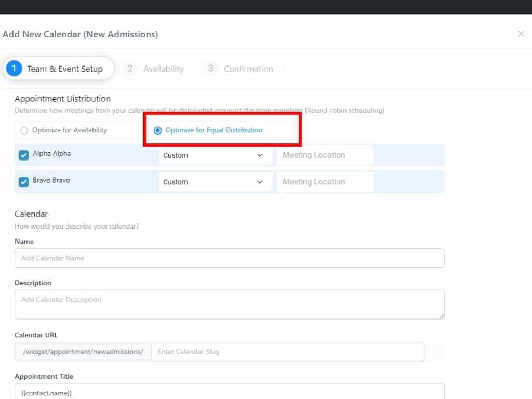Viewport: 532px width, 399px height.
Task: Click the Add Calendar Description text area
Action: 229,304
